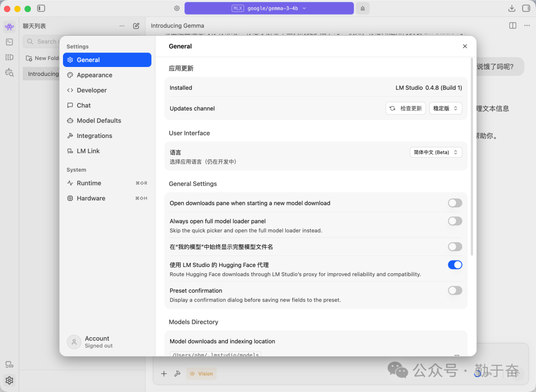Viewport: 536px width, 392px height.
Task: Select the General settings tab
Action: pyautogui.click(x=107, y=60)
